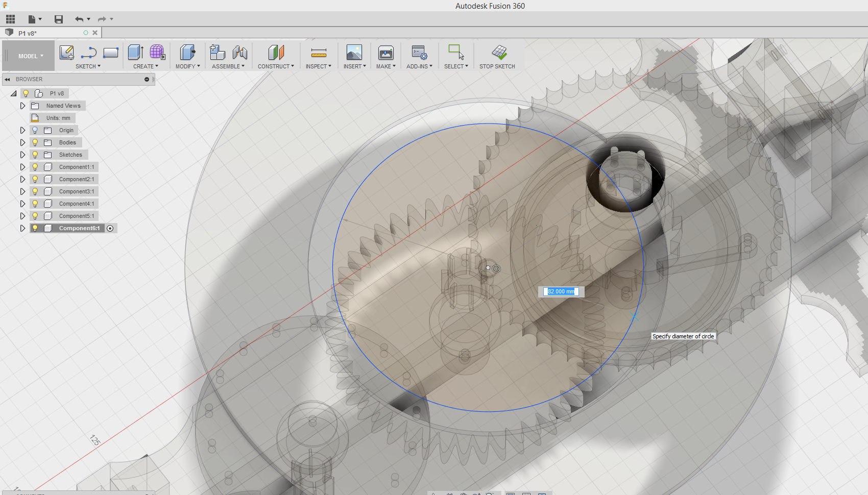Image resolution: width=868 pixels, height=495 pixels.
Task: Expand the Sketches folder
Action: coord(22,155)
